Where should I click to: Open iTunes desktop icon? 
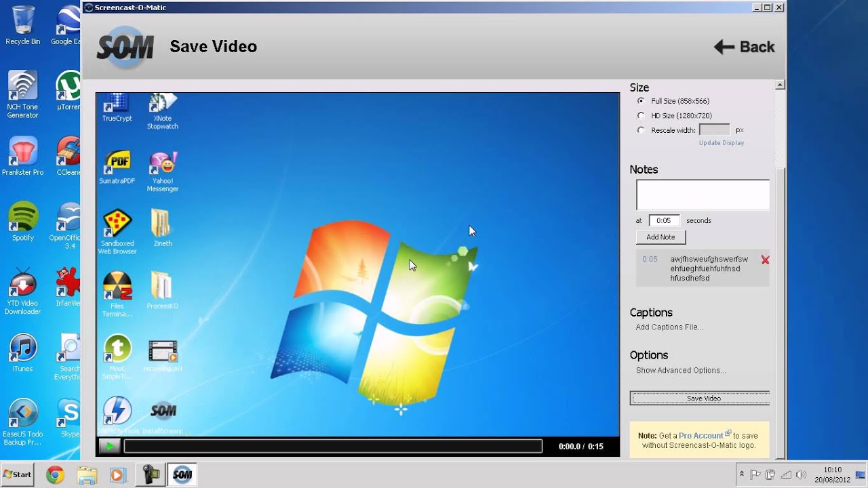click(22, 352)
